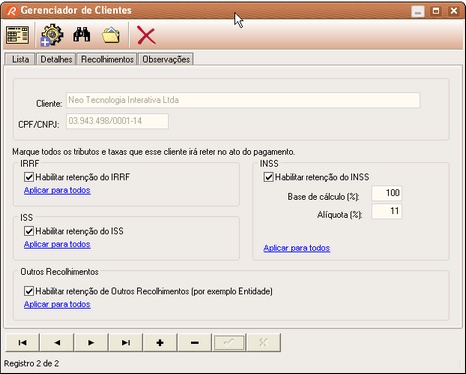Click Aplicar para todos under ISS
This screenshot has height=374, width=466.
(x=57, y=244)
